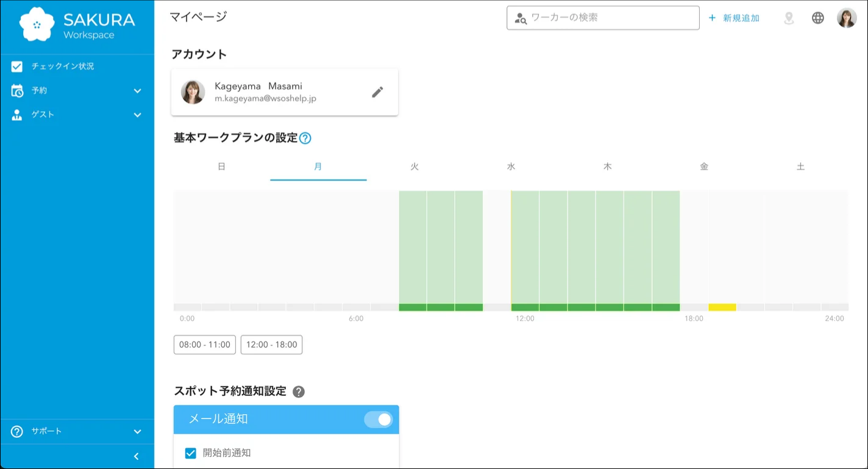
Task: Open the profile avatar in the top-right corner
Action: [x=847, y=18]
